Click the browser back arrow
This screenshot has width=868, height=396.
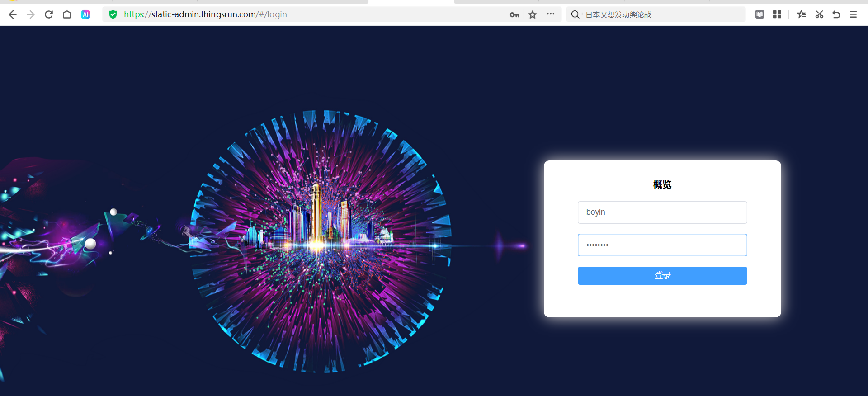pyautogui.click(x=13, y=14)
